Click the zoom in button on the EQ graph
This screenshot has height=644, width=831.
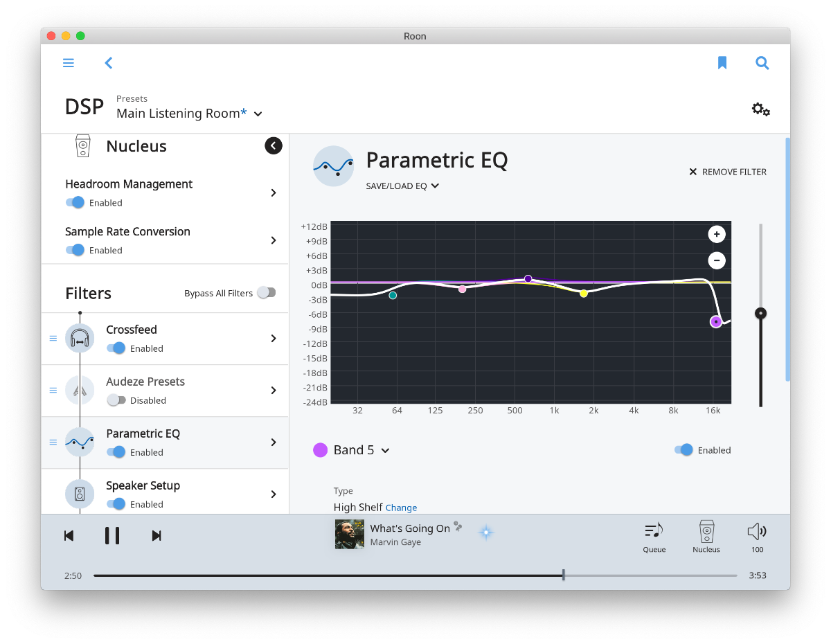click(717, 234)
